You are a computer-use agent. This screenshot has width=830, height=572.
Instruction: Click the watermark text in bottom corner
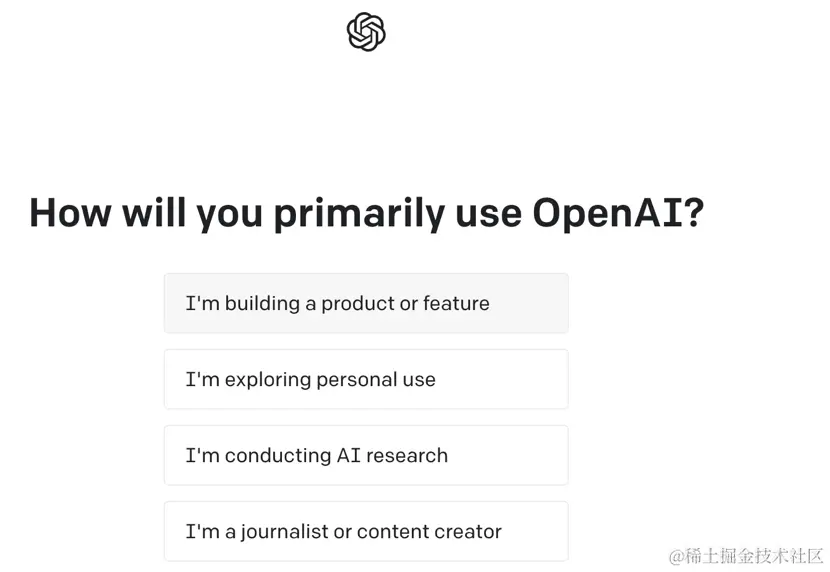[x=746, y=557]
